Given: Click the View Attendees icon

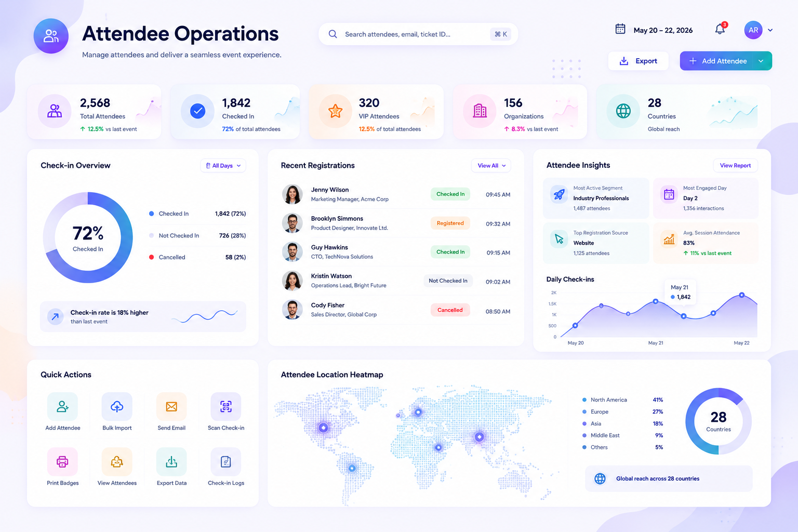Looking at the screenshot, I should pyautogui.click(x=117, y=461).
